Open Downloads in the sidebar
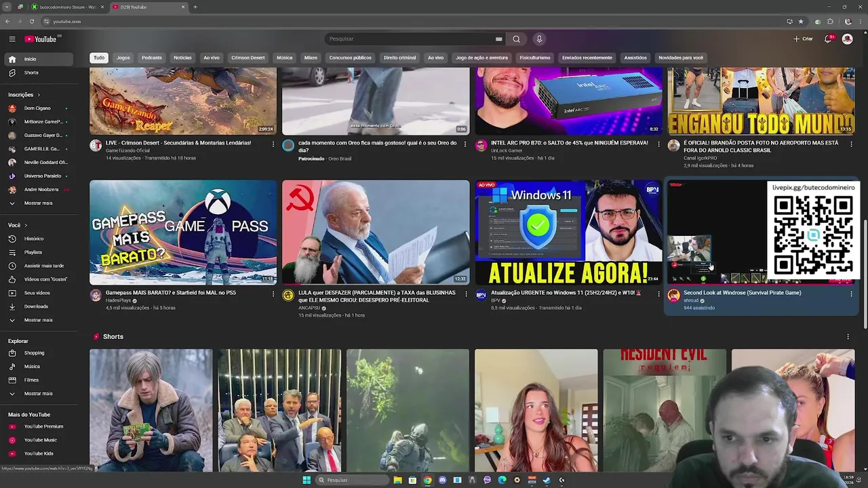This screenshot has width=868, height=488. pyautogui.click(x=39, y=306)
